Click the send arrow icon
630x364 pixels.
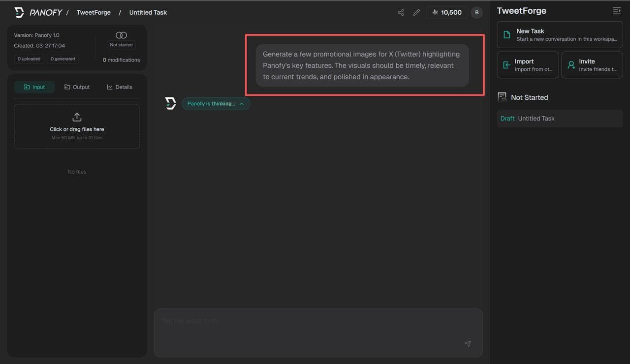[x=468, y=344]
